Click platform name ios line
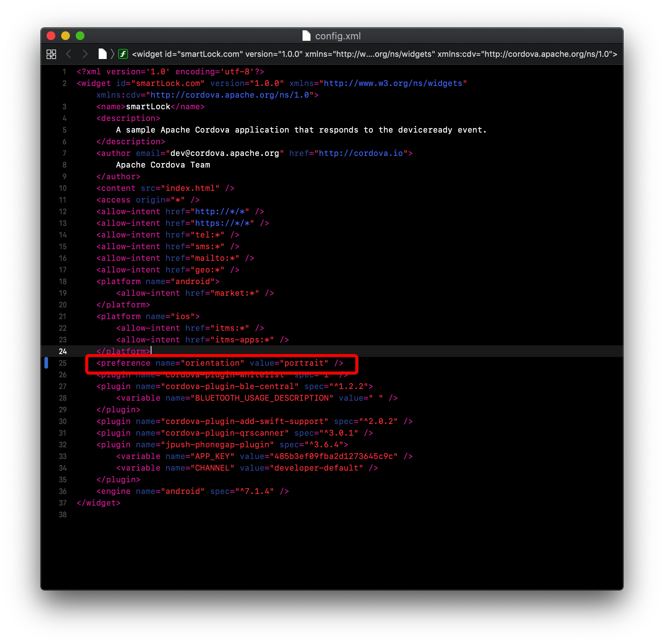The height and width of the screenshot is (644, 664). tap(148, 317)
